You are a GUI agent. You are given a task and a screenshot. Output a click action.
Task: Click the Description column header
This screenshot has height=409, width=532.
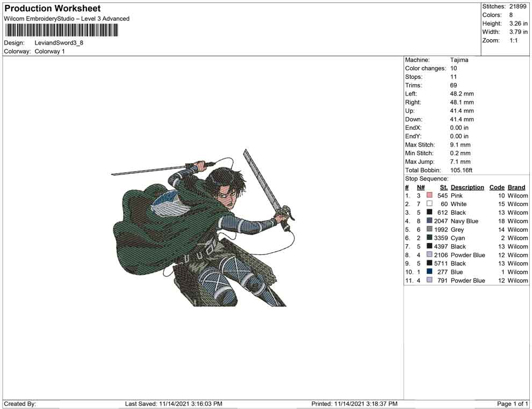click(x=467, y=187)
